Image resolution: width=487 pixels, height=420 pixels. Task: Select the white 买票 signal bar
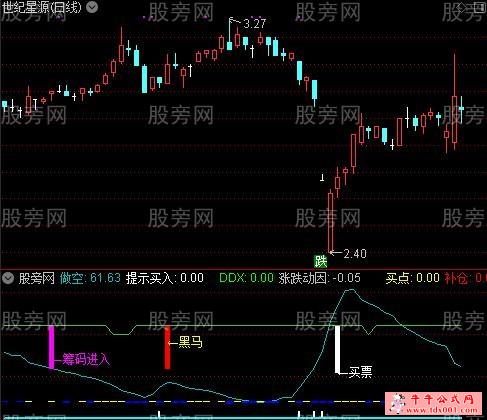338,349
